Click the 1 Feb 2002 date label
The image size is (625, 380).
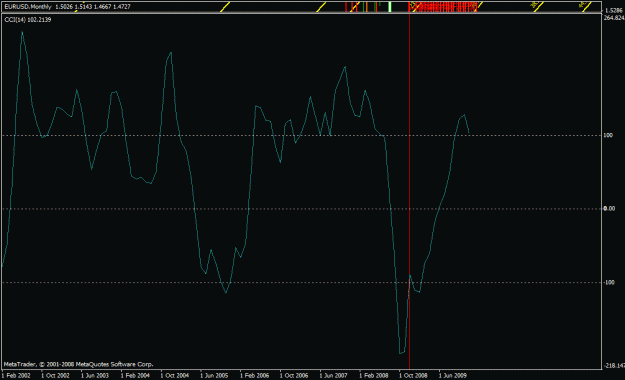tap(16, 376)
